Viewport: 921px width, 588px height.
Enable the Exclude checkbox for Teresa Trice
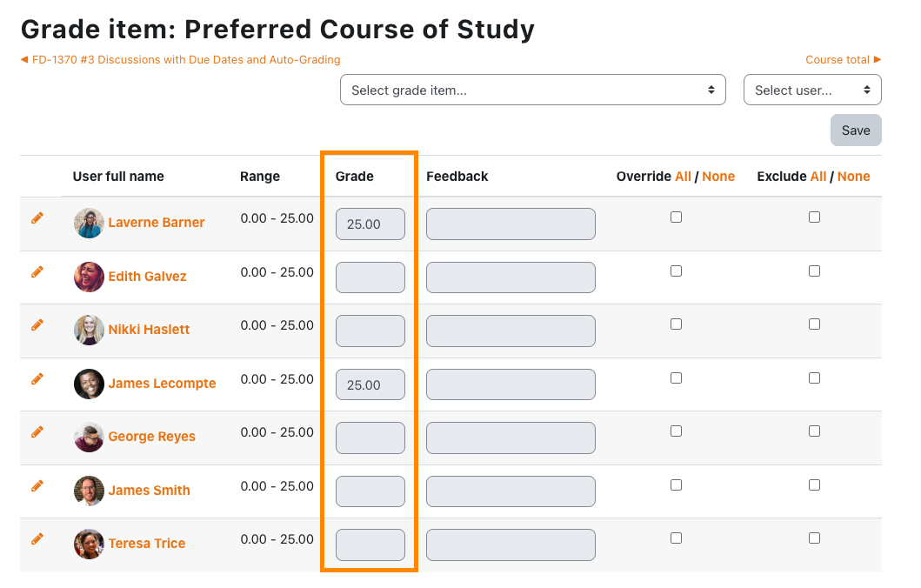[x=814, y=538]
